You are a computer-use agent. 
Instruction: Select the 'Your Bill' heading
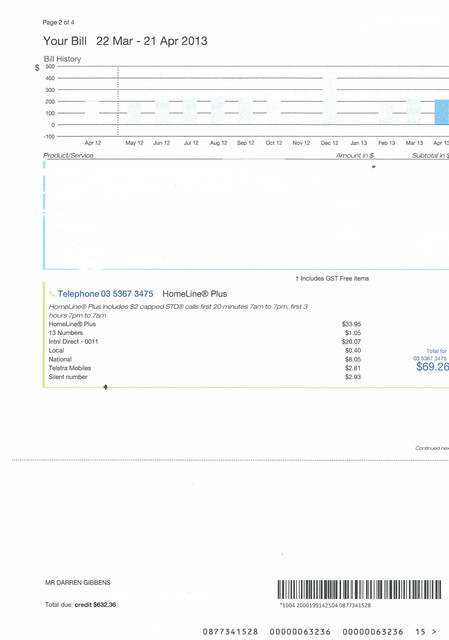pyautogui.click(x=65, y=41)
